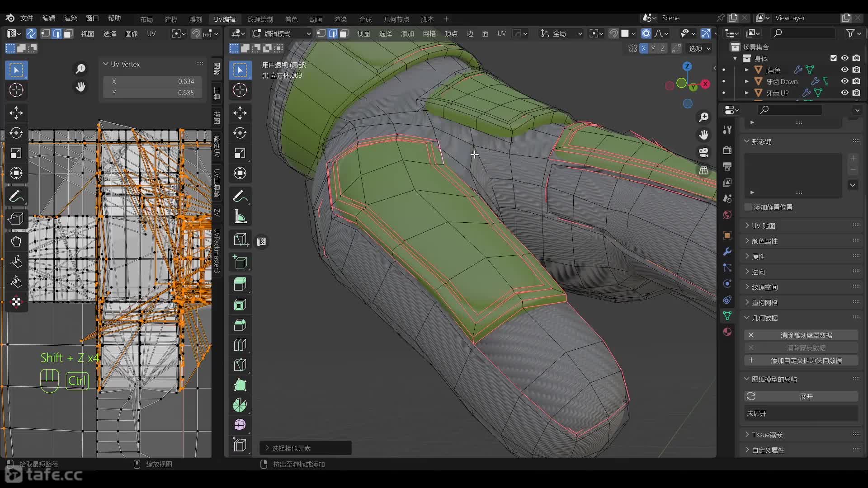
Task: Click the shape key specials down-arrow button
Action: (853, 185)
